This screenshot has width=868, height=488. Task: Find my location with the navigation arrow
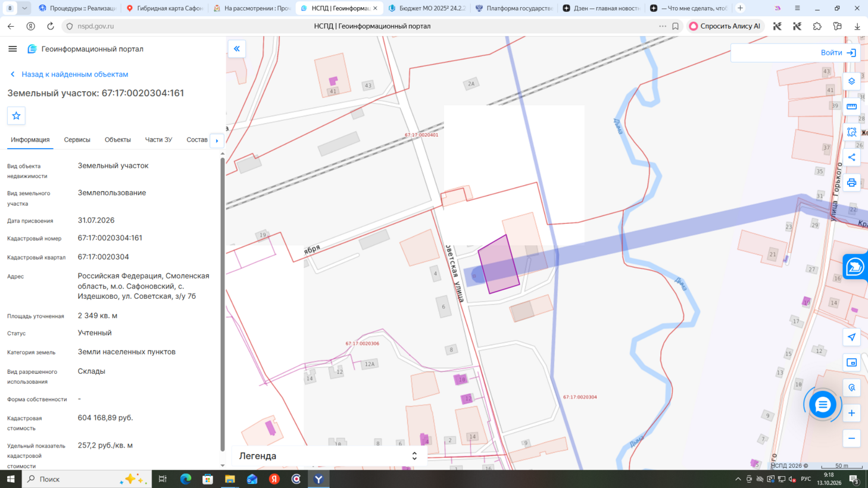[x=852, y=337]
